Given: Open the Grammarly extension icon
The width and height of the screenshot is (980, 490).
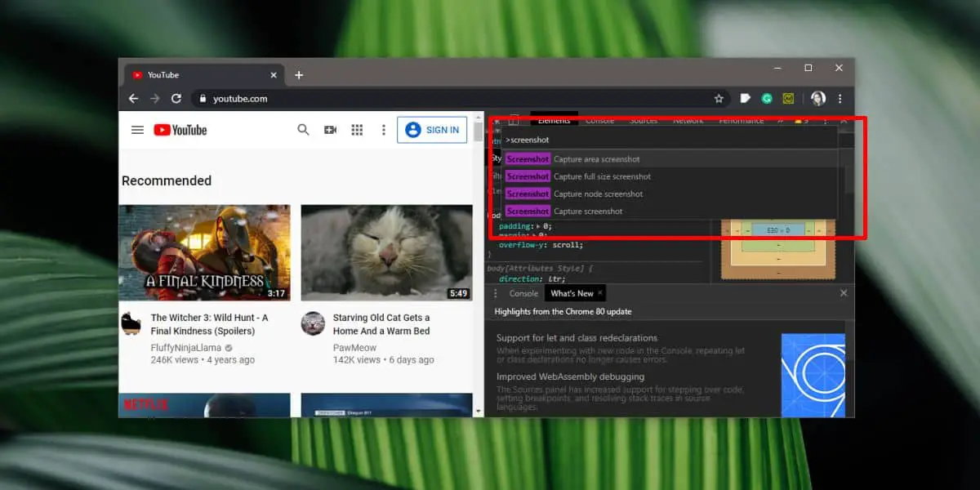Looking at the screenshot, I should click(768, 98).
